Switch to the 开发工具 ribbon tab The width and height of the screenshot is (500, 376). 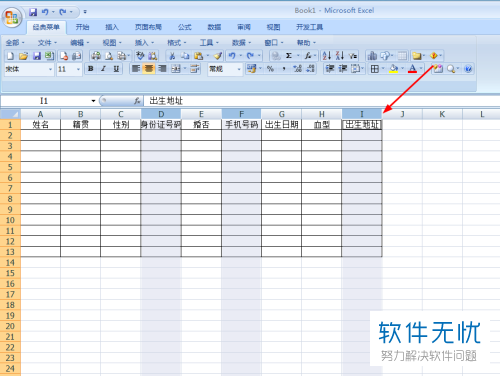pos(309,27)
